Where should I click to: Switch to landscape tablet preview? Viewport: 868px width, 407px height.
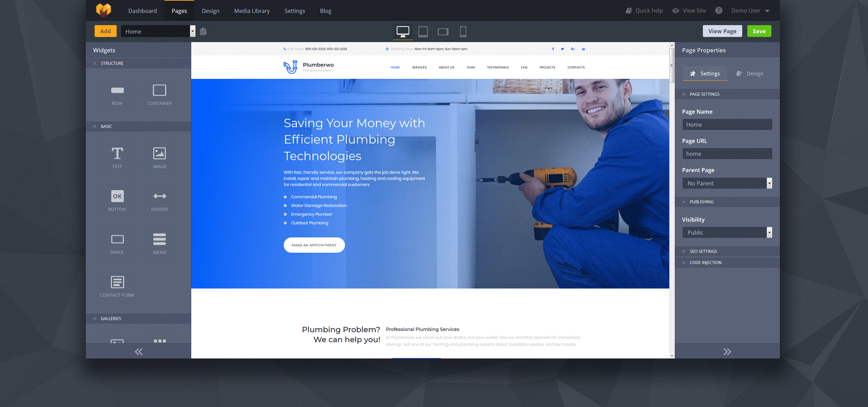click(x=443, y=32)
